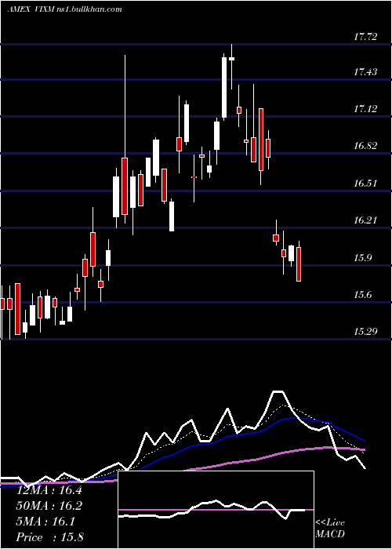Click the 16.51 price axis label
The width and height of the screenshot is (392, 549).
coord(365,184)
